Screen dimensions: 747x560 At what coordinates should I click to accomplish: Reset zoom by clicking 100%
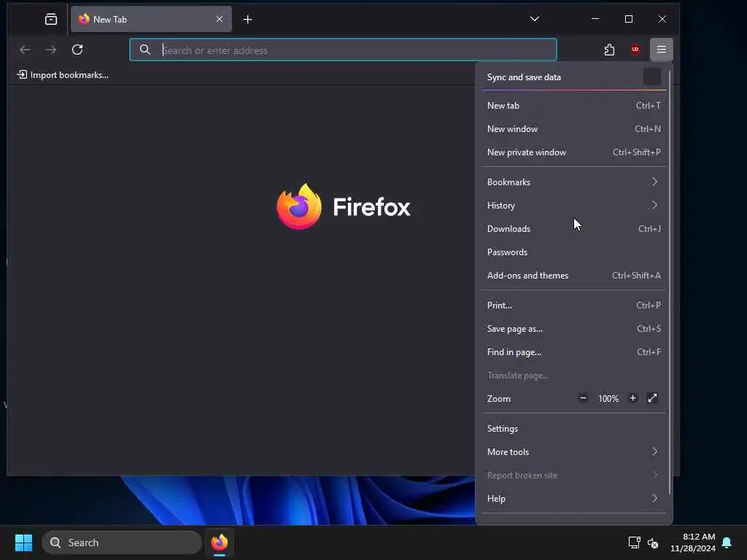click(x=608, y=399)
